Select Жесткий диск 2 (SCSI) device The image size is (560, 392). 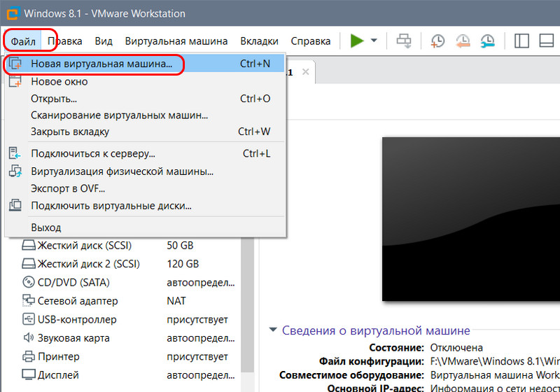[129, 264]
